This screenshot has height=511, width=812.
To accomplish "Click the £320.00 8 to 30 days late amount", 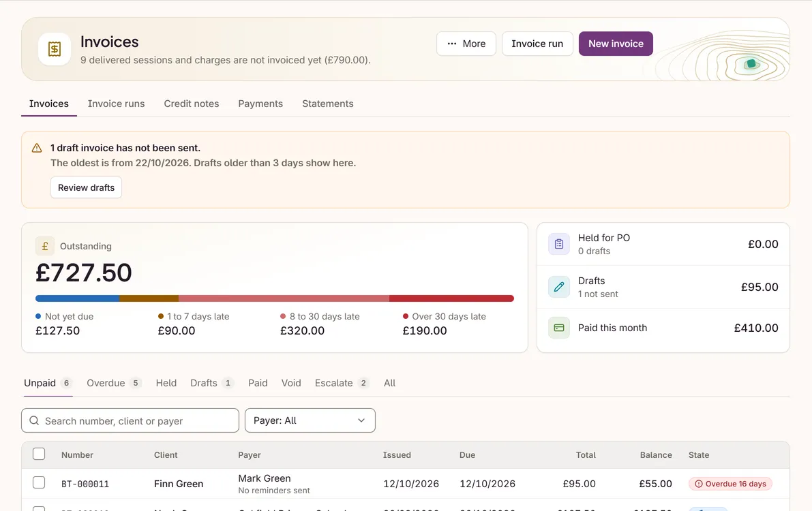I will coord(302,331).
